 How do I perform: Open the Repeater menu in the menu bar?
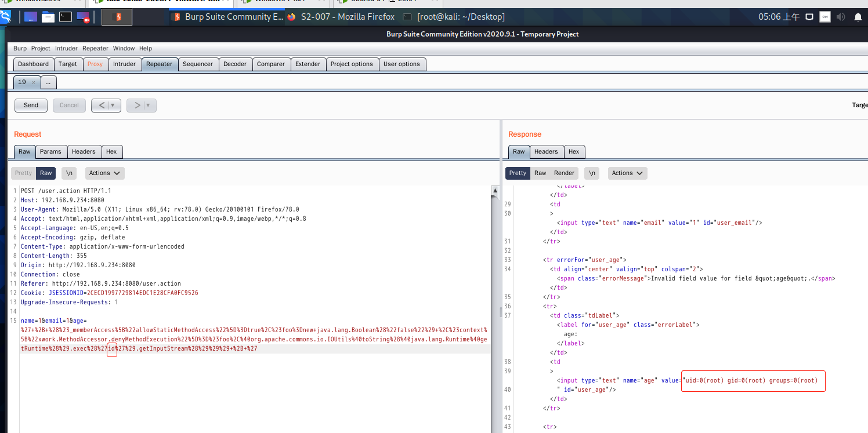95,48
